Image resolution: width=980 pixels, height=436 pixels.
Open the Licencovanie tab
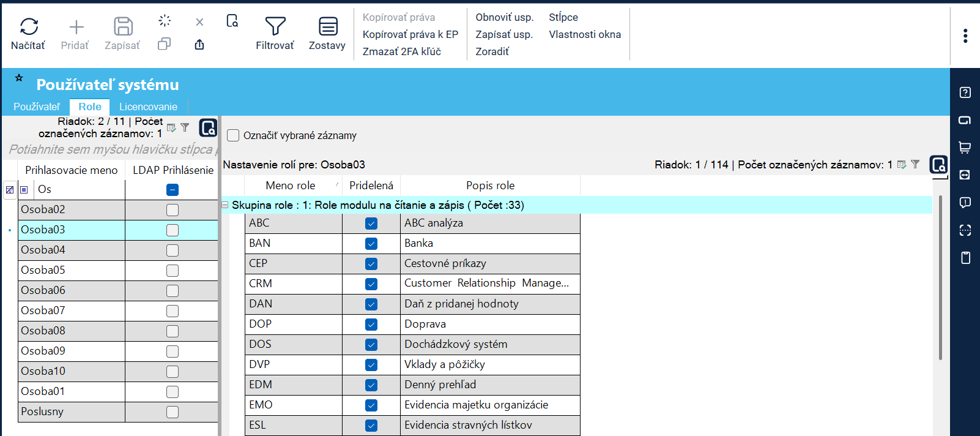(148, 107)
